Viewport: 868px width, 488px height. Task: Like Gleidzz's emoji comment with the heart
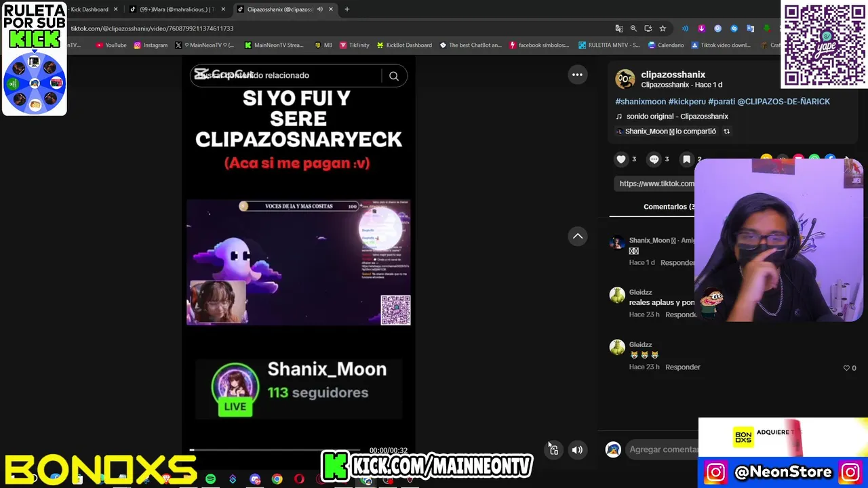846,368
